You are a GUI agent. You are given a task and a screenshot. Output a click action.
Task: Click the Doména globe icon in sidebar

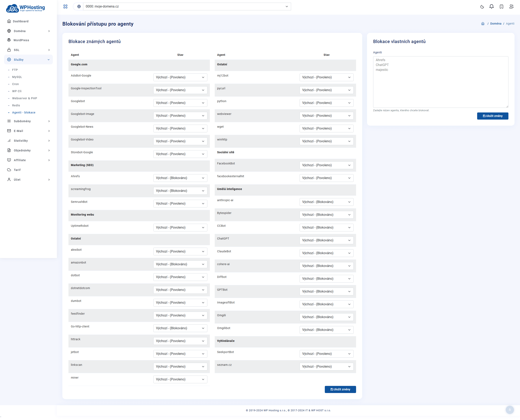[9, 31]
